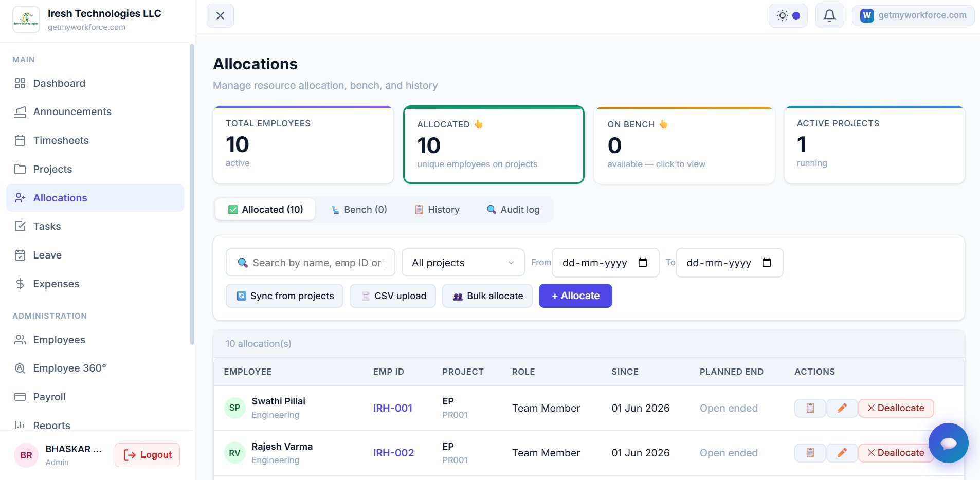The image size is (980, 480).
Task: Click the Employees people icon
Action: pyautogui.click(x=20, y=340)
